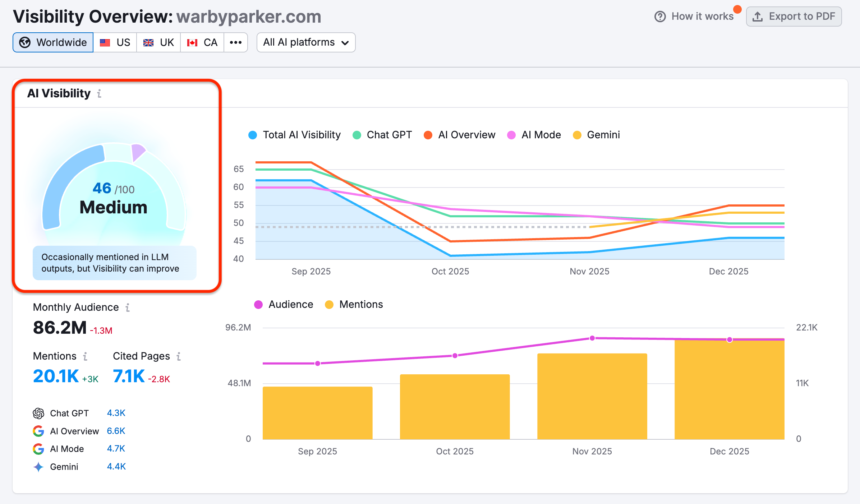Image resolution: width=860 pixels, height=504 pixels.
Task: Click the Mentions info icon
Action: pos(85,356)
